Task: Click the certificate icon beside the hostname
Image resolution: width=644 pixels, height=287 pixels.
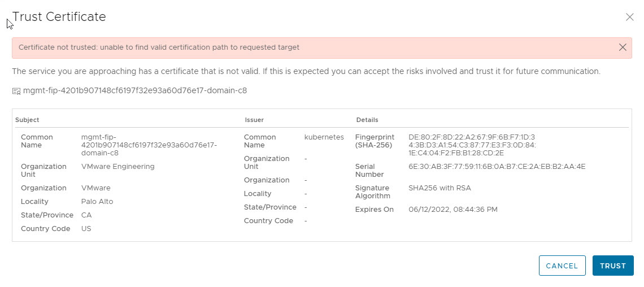Action: click(x=16, y=91)
